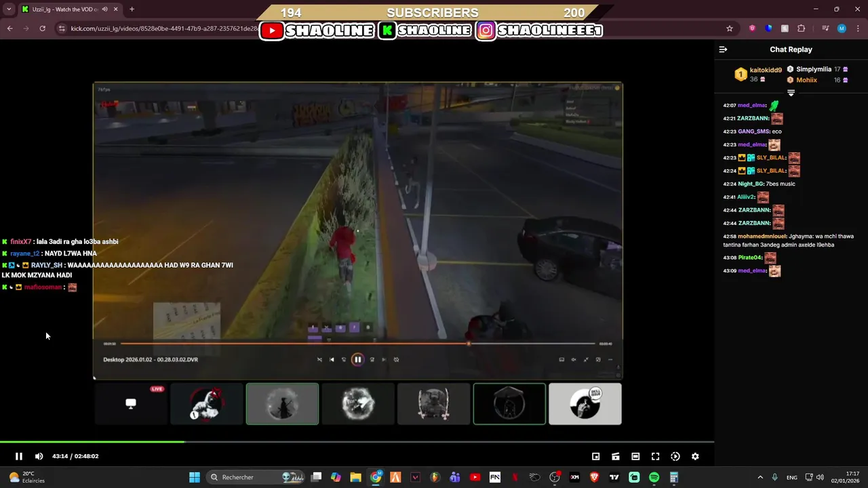This screenshot has width=868, height=488.
Task: Click username GANG_SMS in chat
Action: coord(753,131)
